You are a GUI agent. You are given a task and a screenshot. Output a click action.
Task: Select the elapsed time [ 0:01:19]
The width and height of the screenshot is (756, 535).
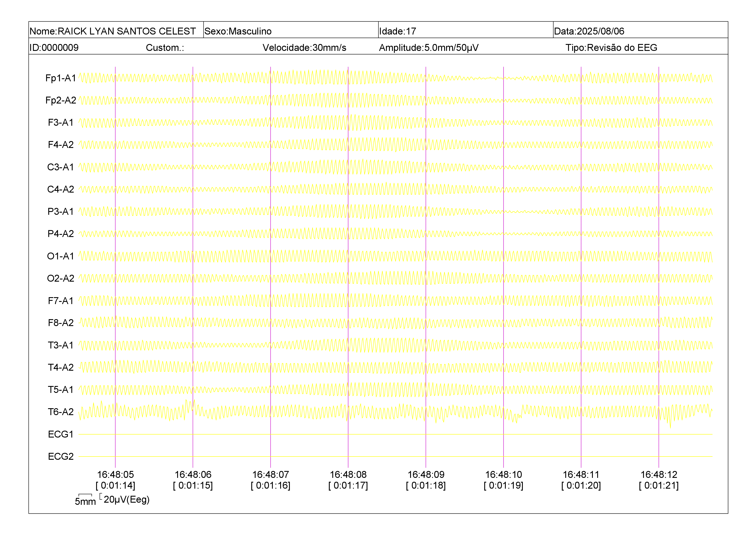(503, 485)
